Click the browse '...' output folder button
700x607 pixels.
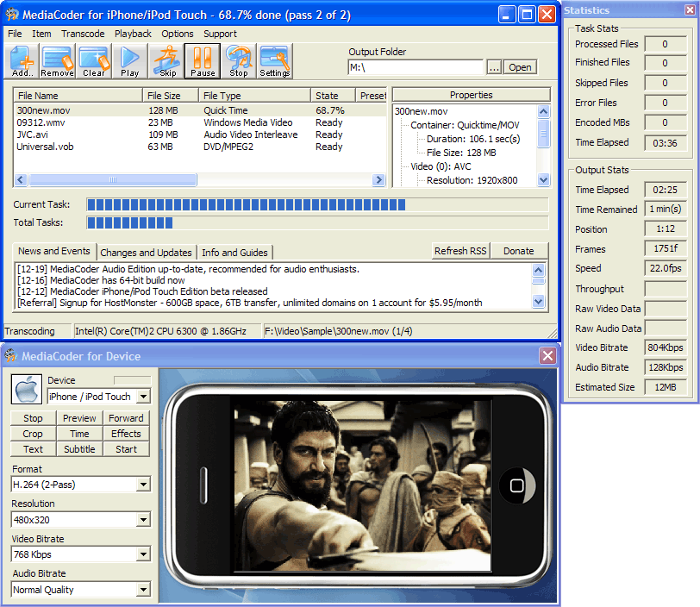[494, 67]
